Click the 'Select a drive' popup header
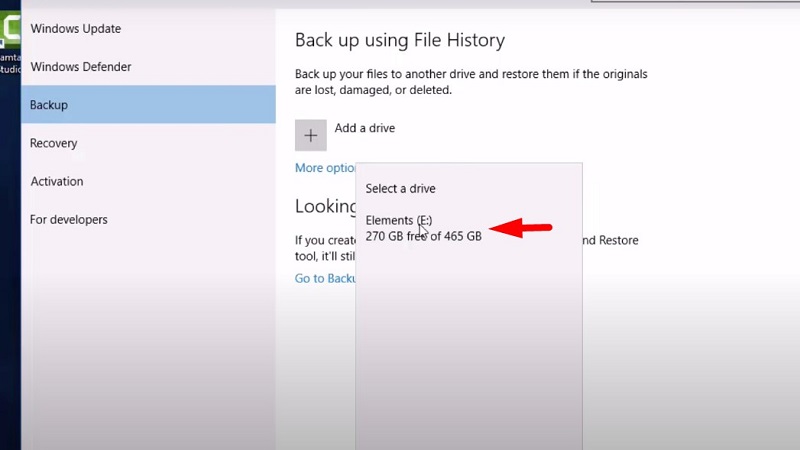The height and width of the screenshot is (450, 800). coord(400,188)
